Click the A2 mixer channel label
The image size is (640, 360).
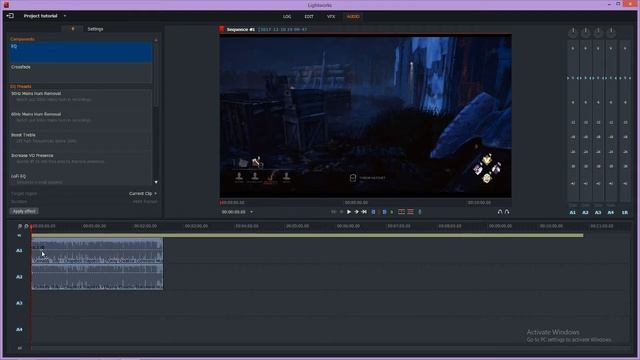tap(585, 213)
